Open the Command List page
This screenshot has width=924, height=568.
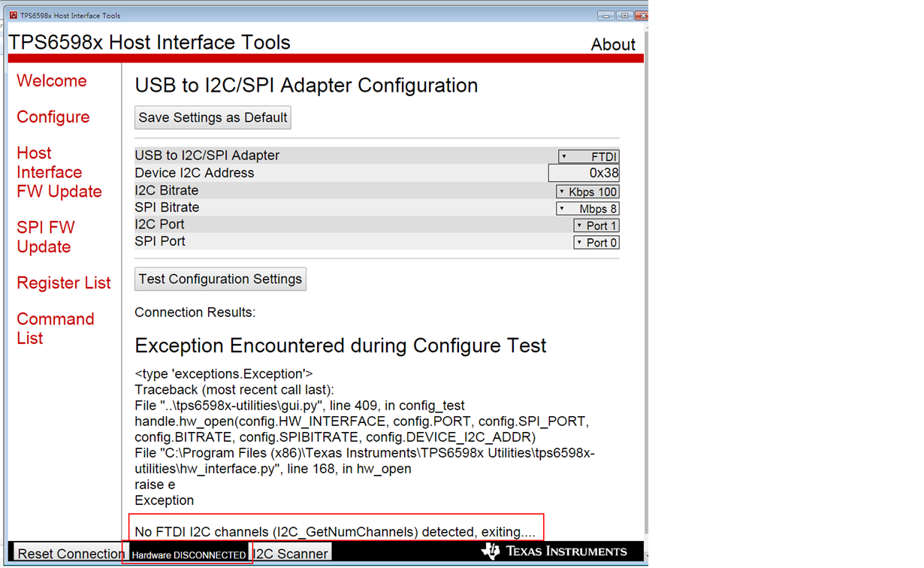pyautogui.click(x=56, y=328)
